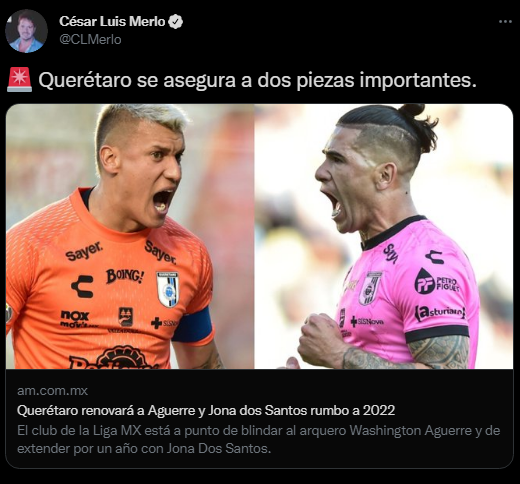520x484 pixels.
Task: Click the article description about Liga MX club
Action: pyautogui.click(x=259, y=439)
